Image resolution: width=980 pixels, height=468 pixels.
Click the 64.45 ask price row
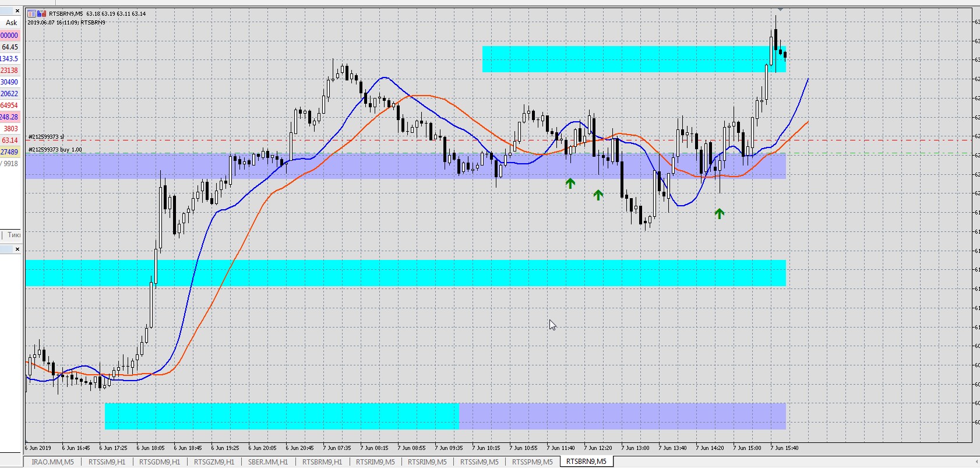point(10,47)
